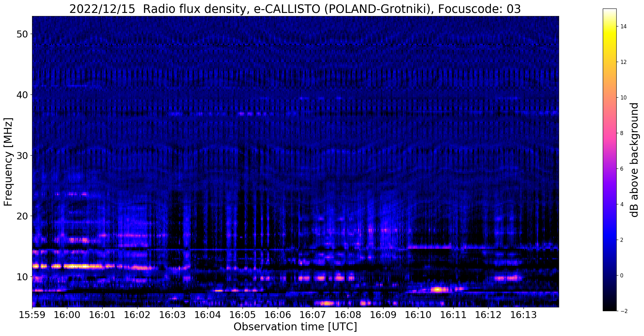Click the 16:09 time tick label

pyautogui.click(x=383, y=315)
